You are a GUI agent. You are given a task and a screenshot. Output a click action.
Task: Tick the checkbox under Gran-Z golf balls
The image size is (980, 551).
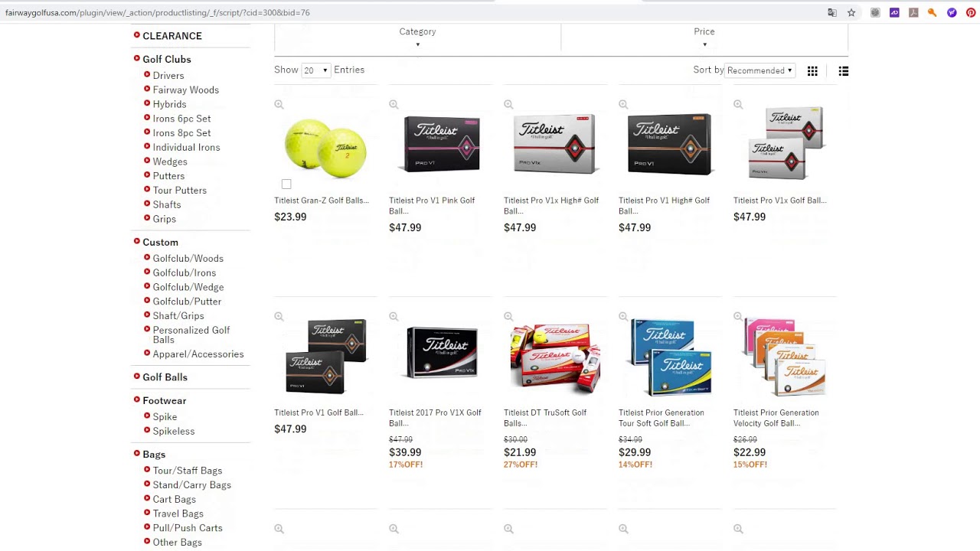click(286, 184)
